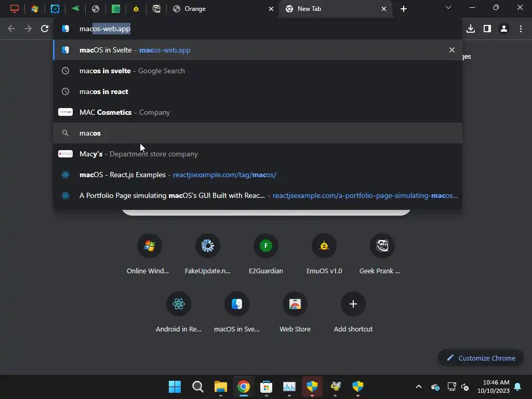The image size is (532, 399).
Task: Open the macOS - React.js Examples suggestion
Action: pyautogui.click(x=258, y=175)
